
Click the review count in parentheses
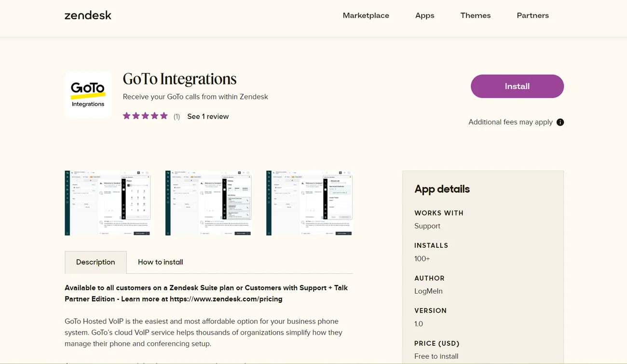177,117
